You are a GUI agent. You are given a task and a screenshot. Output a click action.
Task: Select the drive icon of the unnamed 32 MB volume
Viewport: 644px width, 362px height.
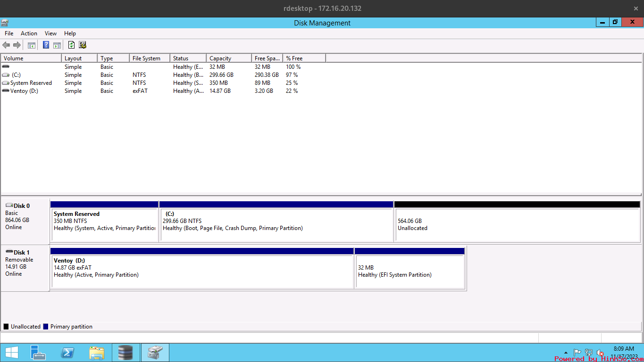(x=6, y=67)
